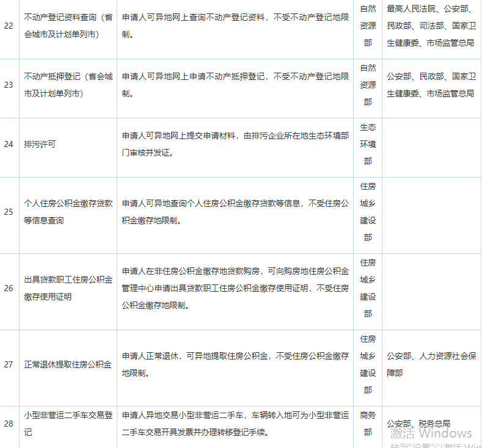The height and width of the screenshot is (448, 482).
Task: Click 自然资源部 in row 22
Action: [x=368, y=26]
